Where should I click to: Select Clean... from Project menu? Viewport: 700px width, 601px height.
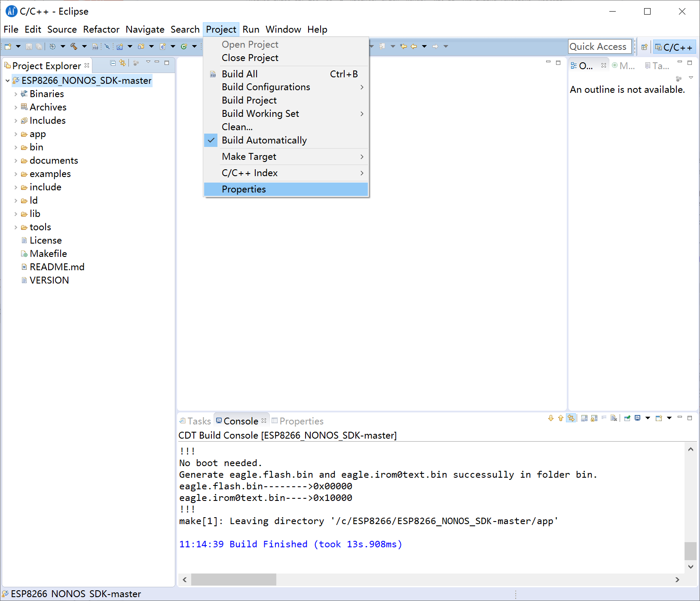tap(286, 127)
